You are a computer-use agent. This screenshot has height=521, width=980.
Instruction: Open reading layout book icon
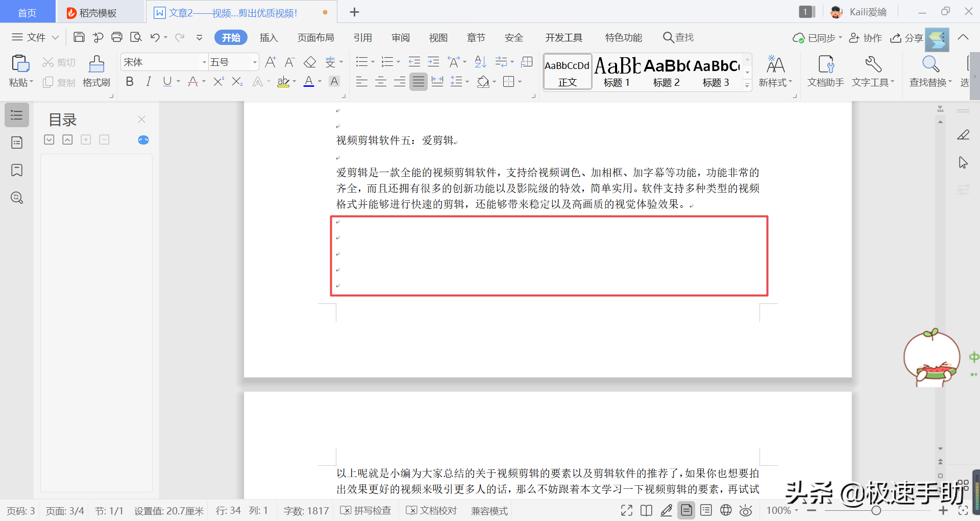(x=646, y=510)
